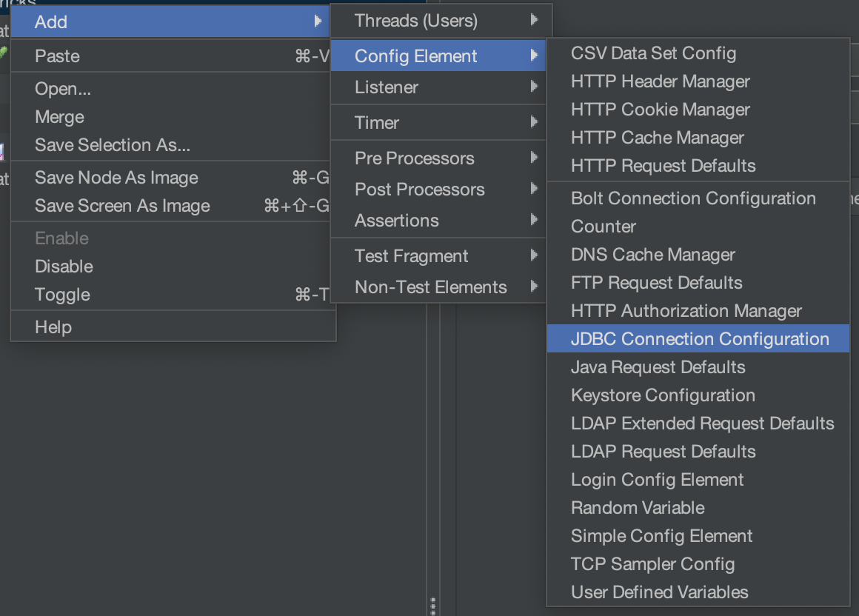Pick HTTP Request Defaults entry

point(698,165)
